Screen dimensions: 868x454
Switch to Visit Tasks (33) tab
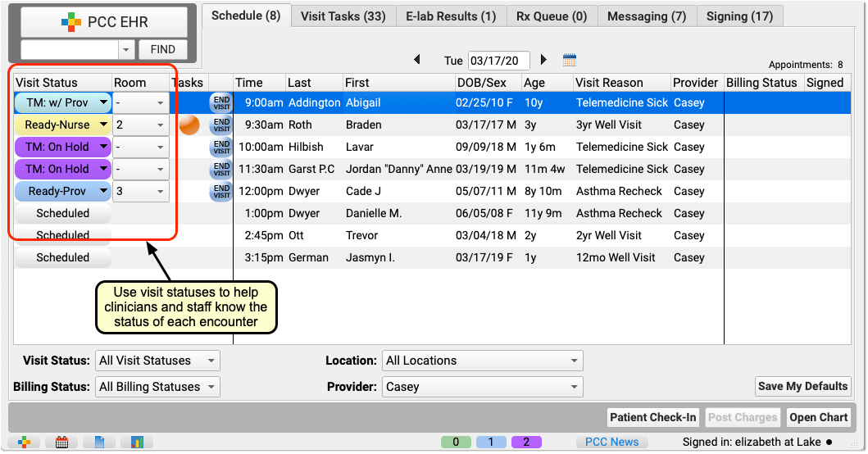pos(343,16)
